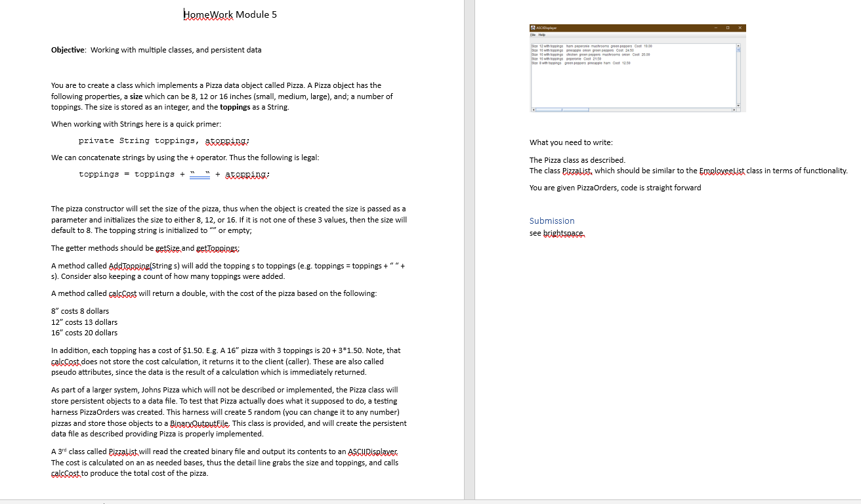The height and width of the screenshot is (504, 861).
Task: Close the ASCIIDisplayer window
Action: coord(740,27)
